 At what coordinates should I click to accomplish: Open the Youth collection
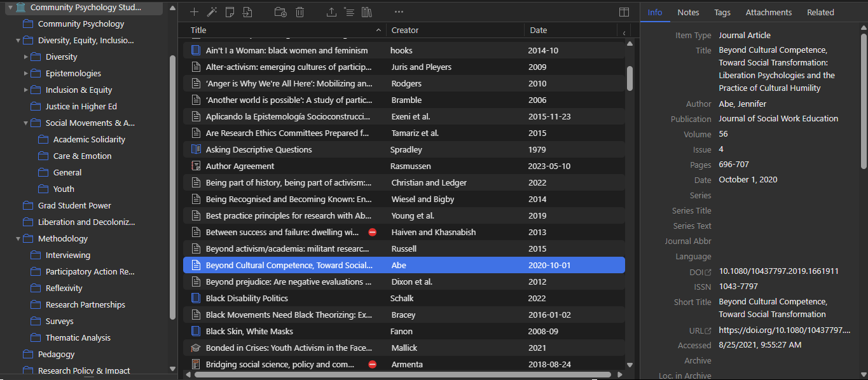tap(64, 189)
